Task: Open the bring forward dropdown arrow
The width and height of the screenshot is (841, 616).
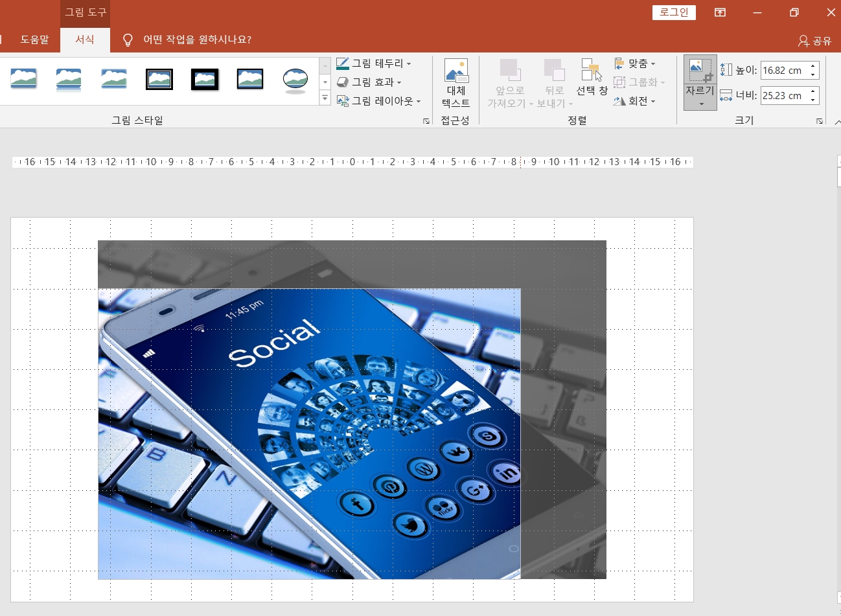Action: pos(531,104)
